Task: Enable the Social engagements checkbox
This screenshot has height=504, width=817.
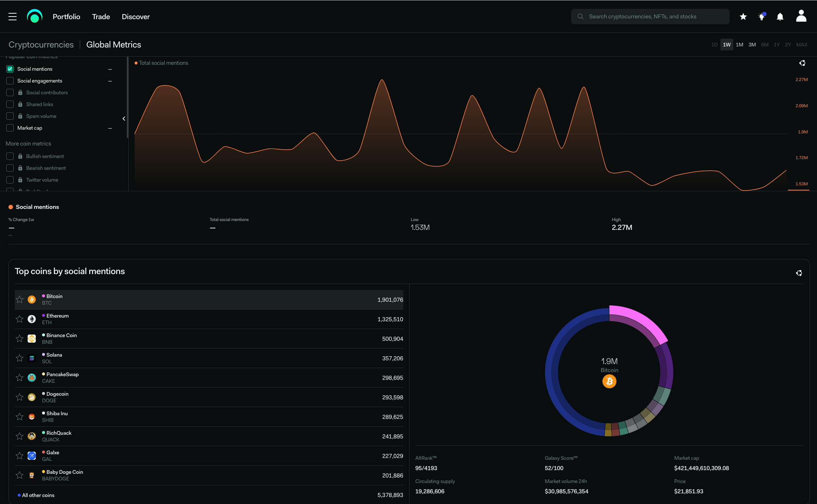Action: click(10, 81)
